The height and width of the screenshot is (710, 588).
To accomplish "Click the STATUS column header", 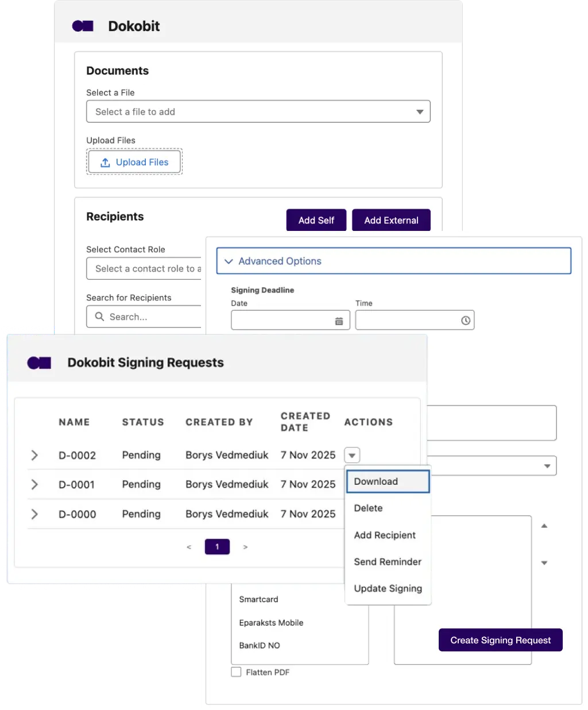I will [143, 422].
